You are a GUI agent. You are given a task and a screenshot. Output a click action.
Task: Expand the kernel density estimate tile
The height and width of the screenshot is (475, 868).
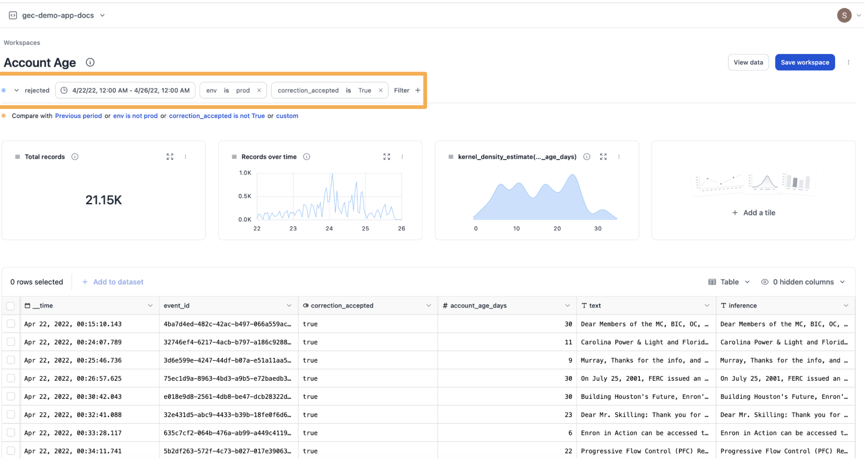[603, 157]
